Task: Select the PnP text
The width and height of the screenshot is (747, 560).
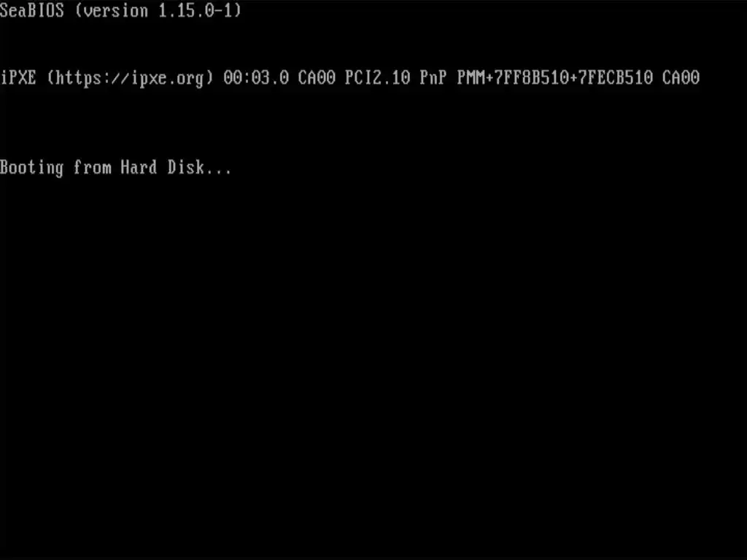Action: (433, 77)
